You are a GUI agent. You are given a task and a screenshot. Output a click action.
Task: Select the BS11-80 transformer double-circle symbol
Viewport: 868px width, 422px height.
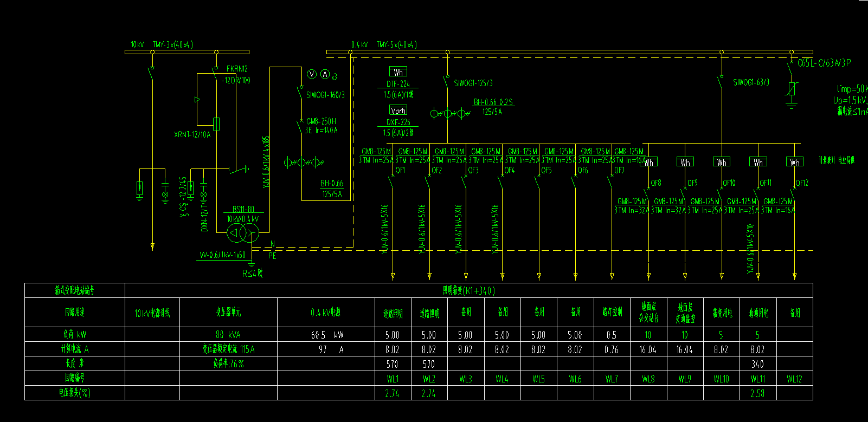(x=242, y=233)
